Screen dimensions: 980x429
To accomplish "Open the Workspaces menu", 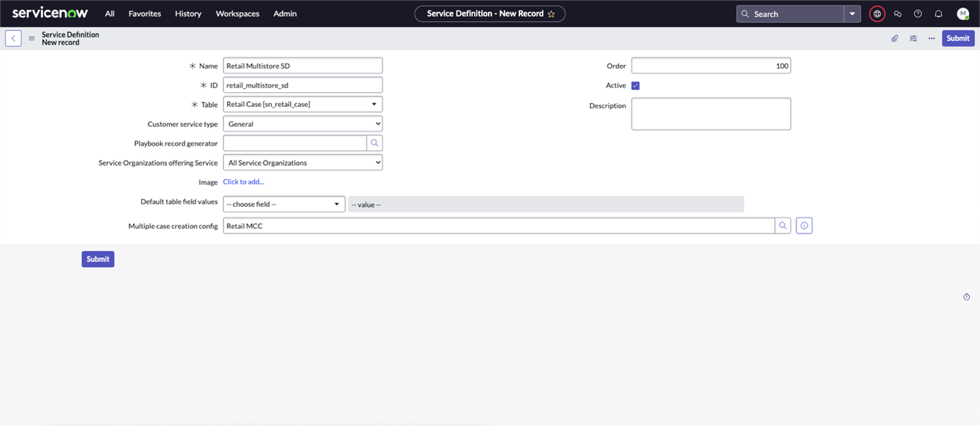I will (237, 14).
